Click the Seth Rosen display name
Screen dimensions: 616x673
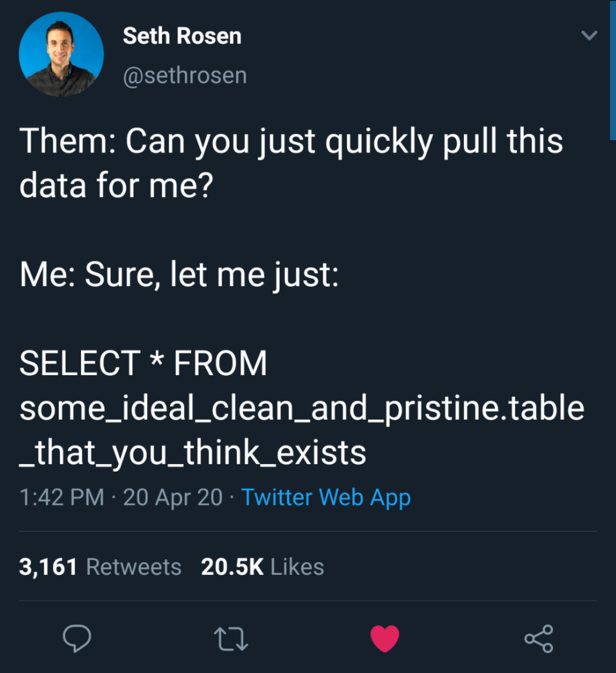click(182, 36)
